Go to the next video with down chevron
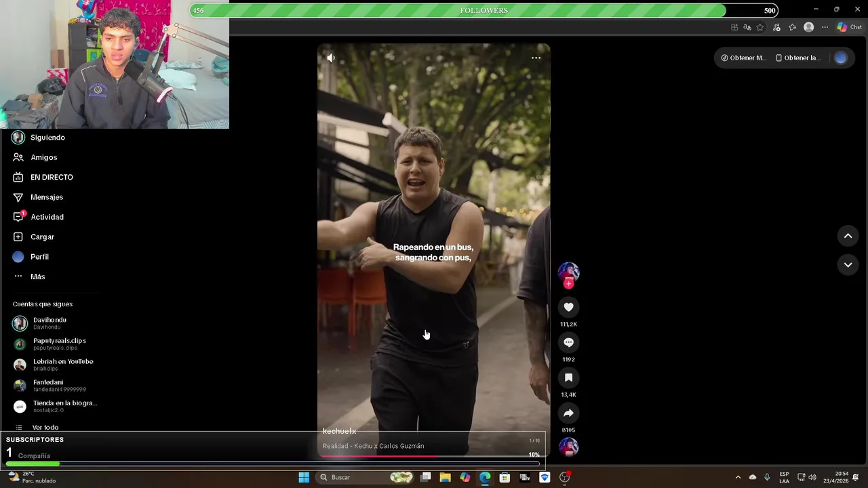The image size is (868, 488). [x=848, y=264]
